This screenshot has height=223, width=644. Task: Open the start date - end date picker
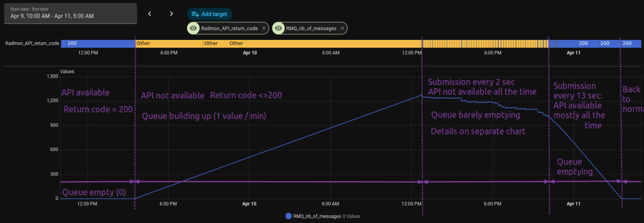pos(70,13)
